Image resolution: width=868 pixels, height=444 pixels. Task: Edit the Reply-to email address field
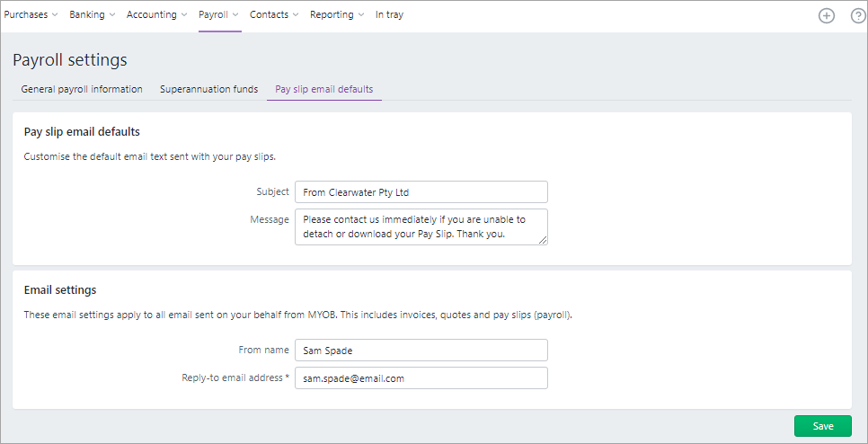421,378
